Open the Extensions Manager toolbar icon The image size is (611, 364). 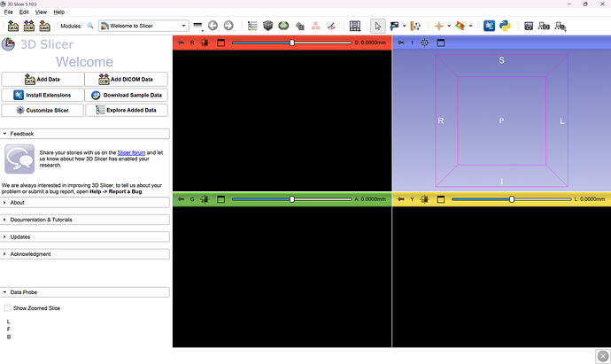[489, 26]
